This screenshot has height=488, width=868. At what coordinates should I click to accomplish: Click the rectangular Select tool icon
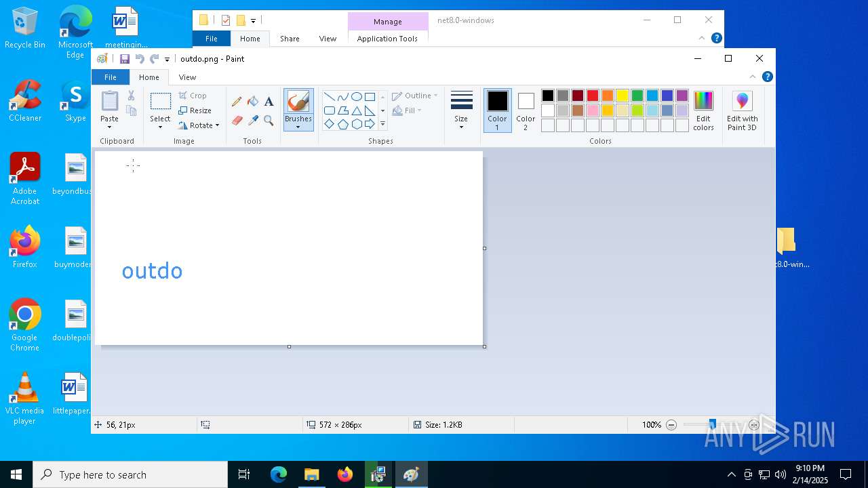[161, 102]
